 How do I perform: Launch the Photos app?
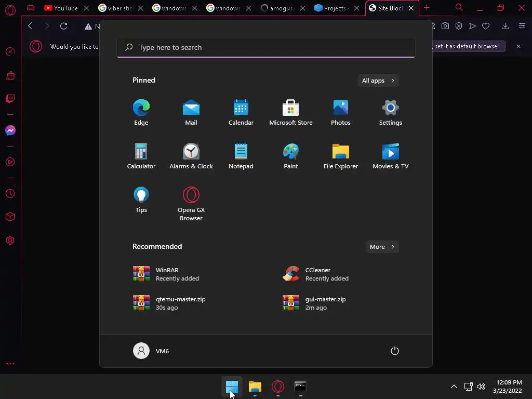(x=341, y=113)
